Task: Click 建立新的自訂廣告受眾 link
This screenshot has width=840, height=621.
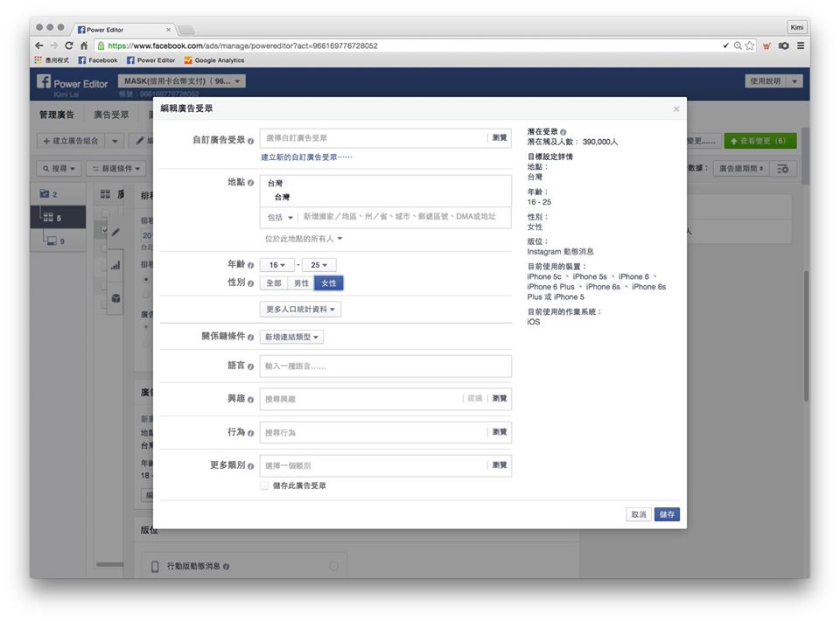Action: 306,157
